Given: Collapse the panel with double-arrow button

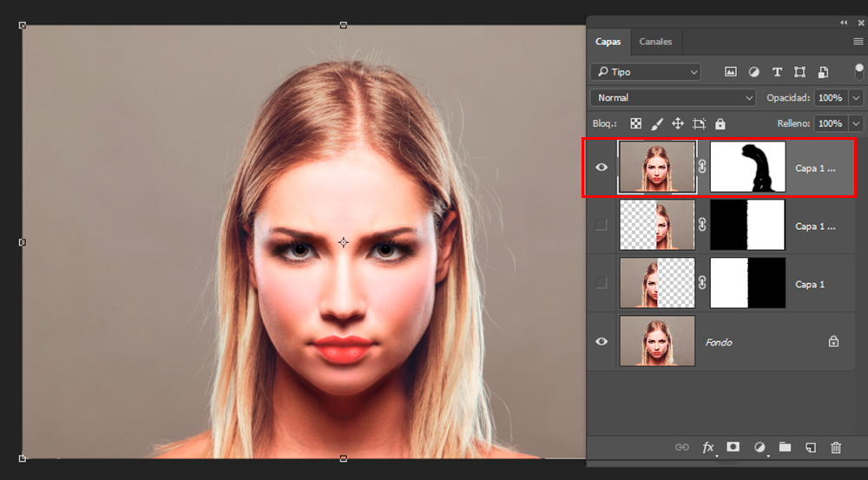Looking at the screenshot, I should coord(844,23).
